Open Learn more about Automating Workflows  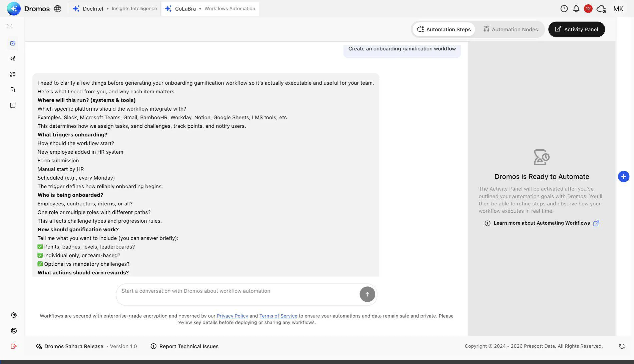click(542, 223)
